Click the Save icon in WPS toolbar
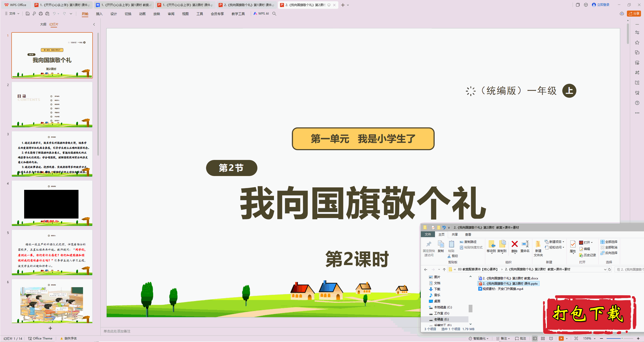644x342 pixels. (28, 14)
